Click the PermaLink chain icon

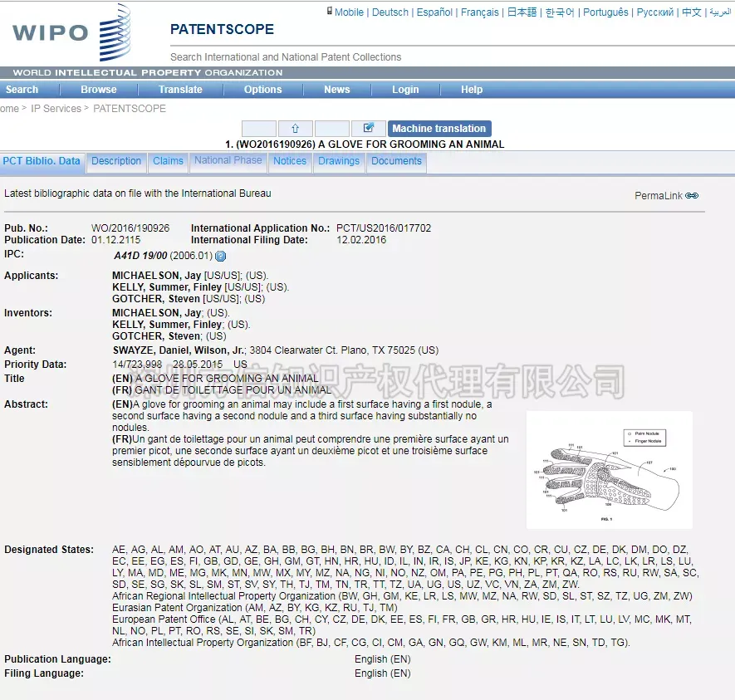(692, 196)
